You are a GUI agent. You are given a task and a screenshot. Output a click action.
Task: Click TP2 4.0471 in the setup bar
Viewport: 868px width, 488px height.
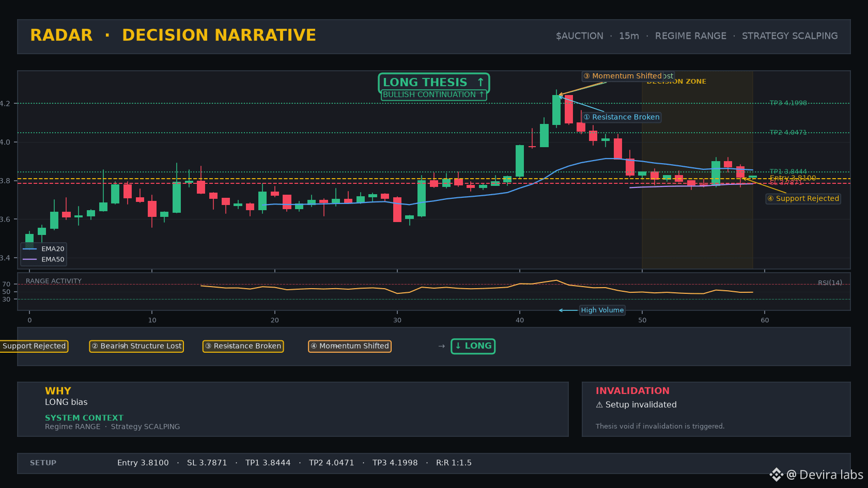pos(331,463)
